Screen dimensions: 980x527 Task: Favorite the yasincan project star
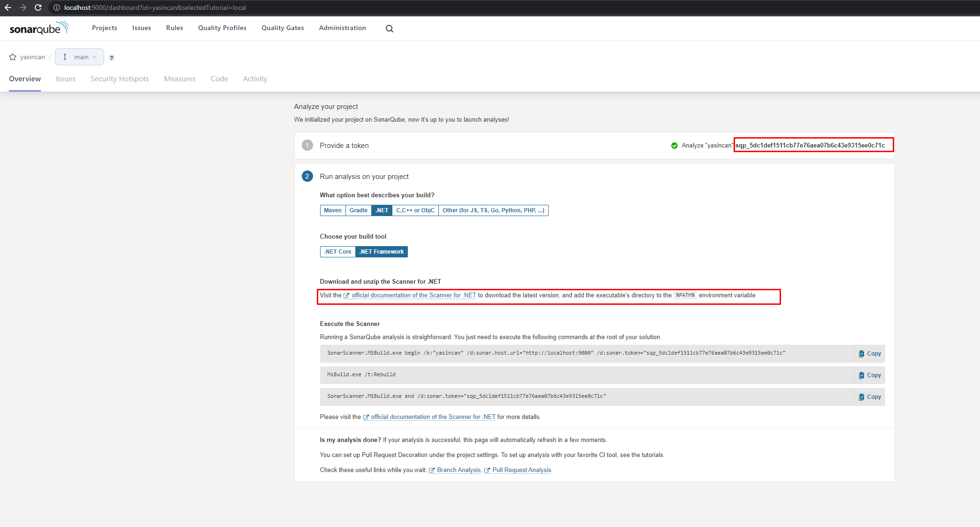pos(13,57)
